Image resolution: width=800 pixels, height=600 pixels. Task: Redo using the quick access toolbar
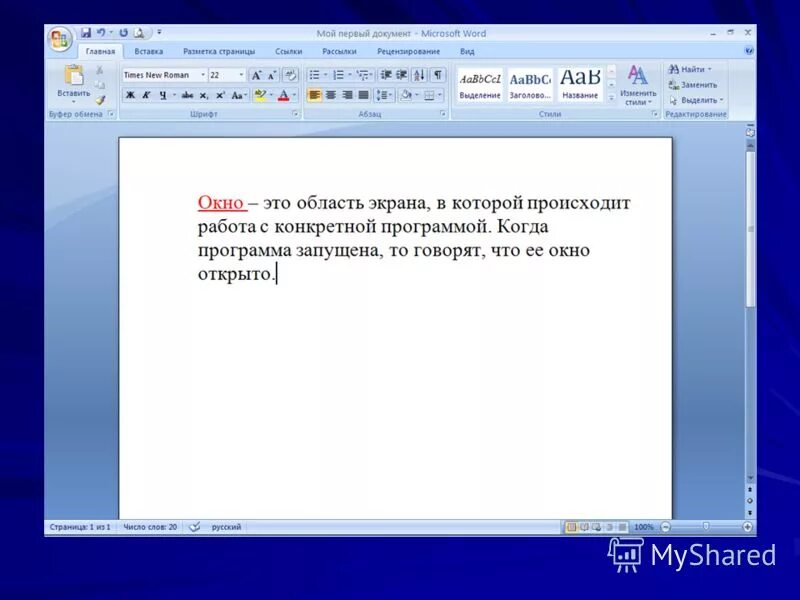123,33
